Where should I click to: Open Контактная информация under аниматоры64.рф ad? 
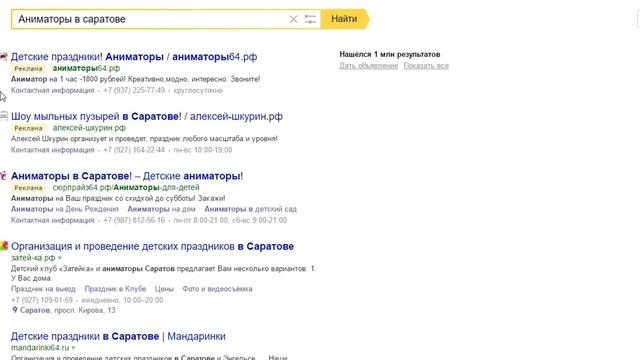tap(52, 90)
